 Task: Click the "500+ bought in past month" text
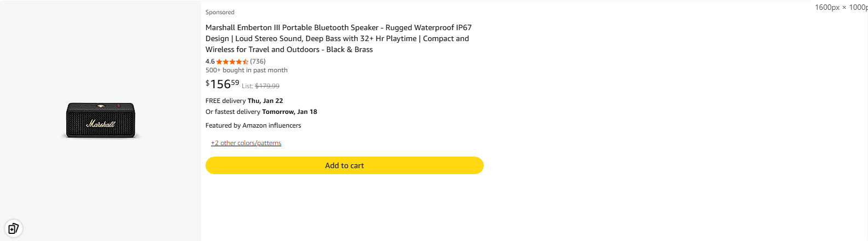point(246,70)
